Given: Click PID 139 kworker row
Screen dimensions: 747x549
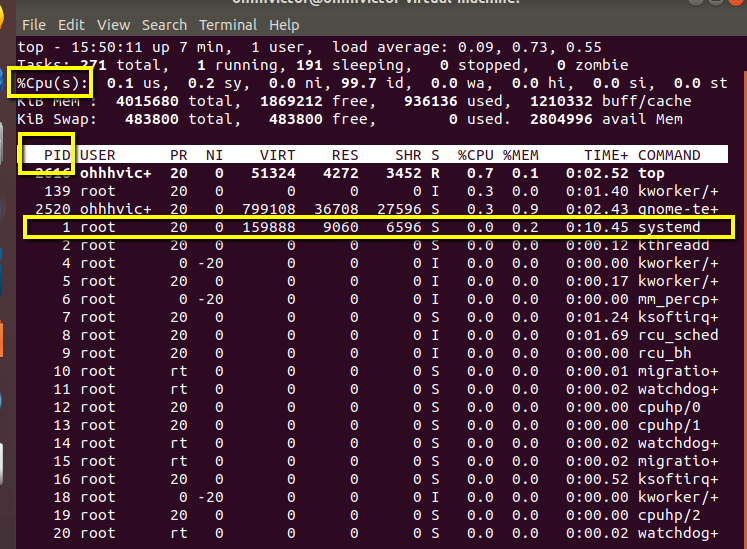Looking at the screenshot, I should tap(373, 192).
